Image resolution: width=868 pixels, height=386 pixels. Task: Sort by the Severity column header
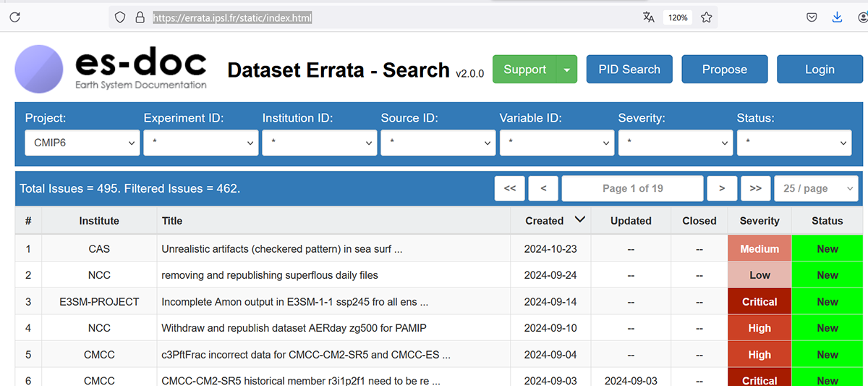[759, 221]
